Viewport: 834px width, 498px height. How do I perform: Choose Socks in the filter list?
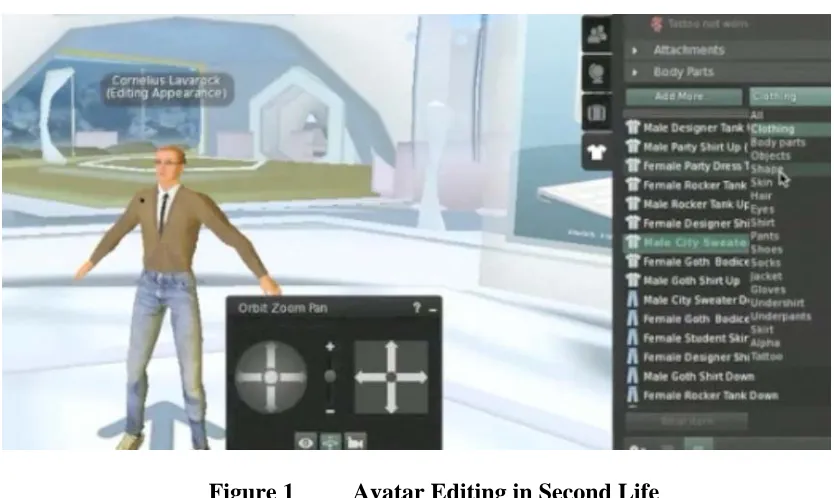(765, 262)
